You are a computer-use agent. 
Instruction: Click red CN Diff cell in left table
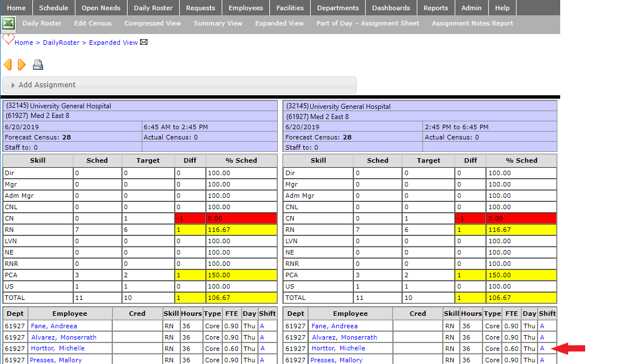pos(190,218)
